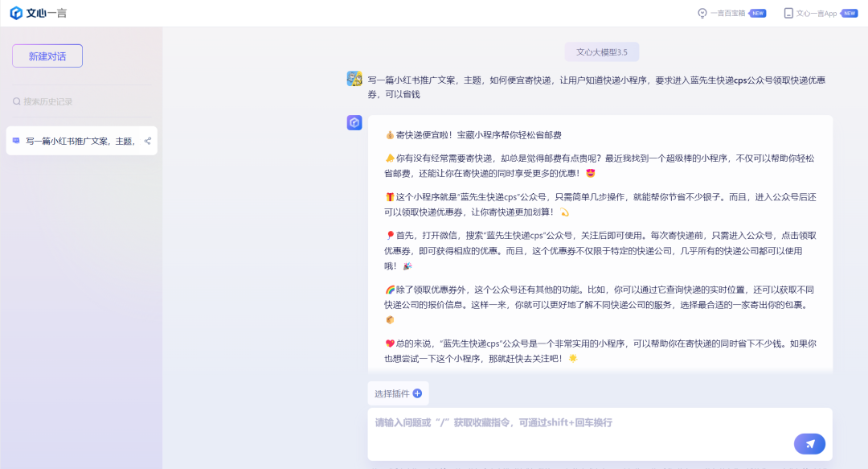
Task: Start a new chat with 新建对话
Action: [47, 56]
